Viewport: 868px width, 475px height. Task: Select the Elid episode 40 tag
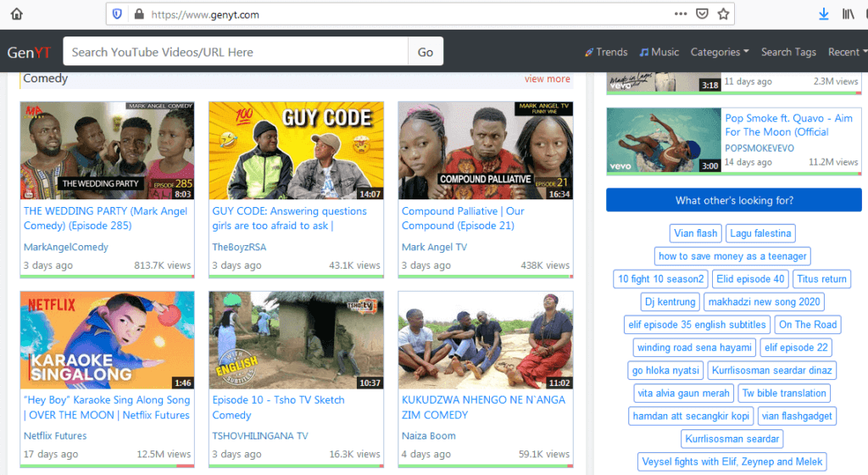pos(750,278)
